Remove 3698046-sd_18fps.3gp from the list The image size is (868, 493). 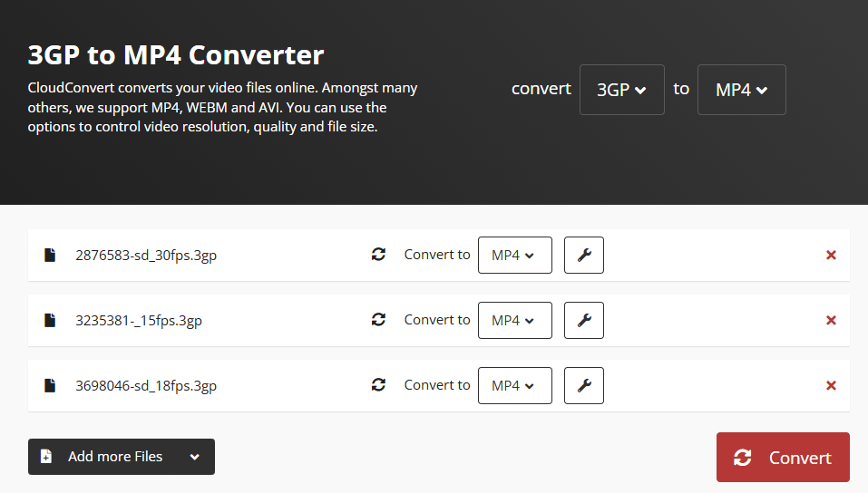click(831, 385)
